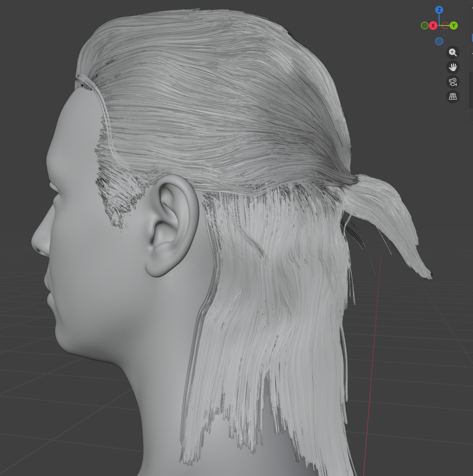Screen dimensions: 473x476
Task: Click the hand pan view button
Action: tap(452, 67)
